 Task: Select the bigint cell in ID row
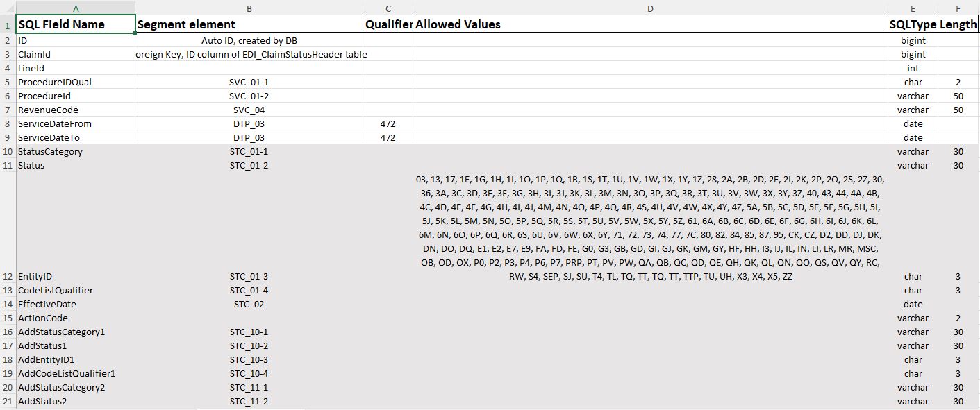tap(913, 40)
